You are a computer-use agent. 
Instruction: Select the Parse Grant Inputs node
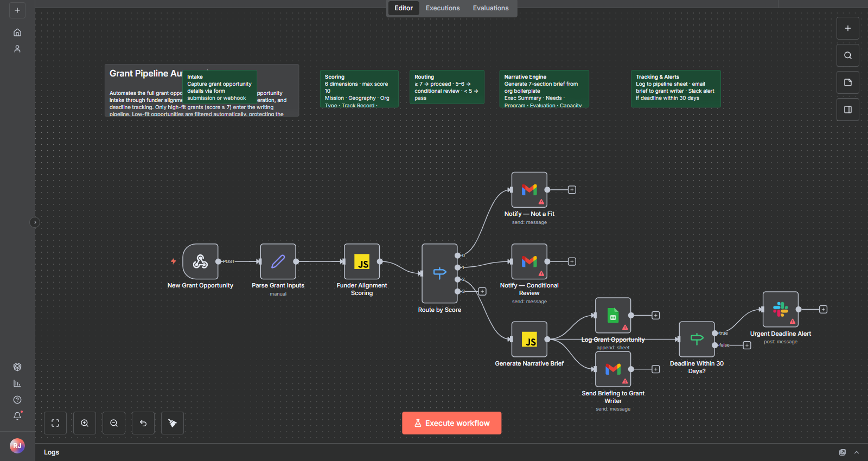pos(278,261)
